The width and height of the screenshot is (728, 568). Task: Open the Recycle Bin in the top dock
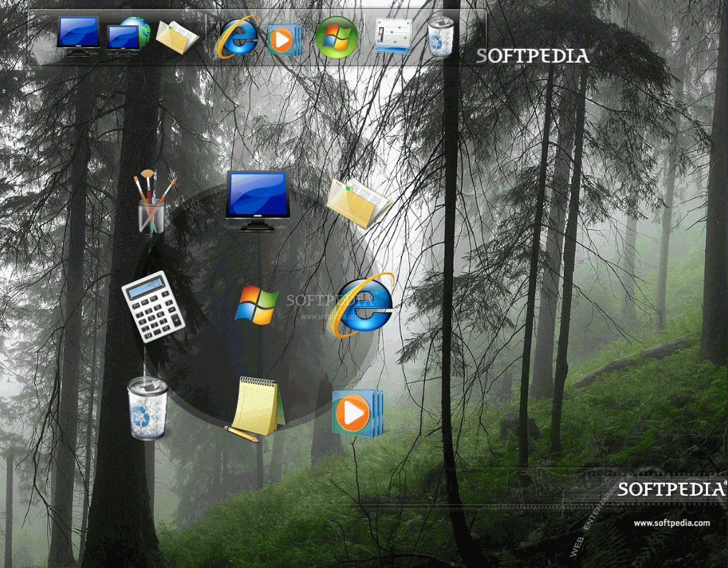(x=440, y=37)
